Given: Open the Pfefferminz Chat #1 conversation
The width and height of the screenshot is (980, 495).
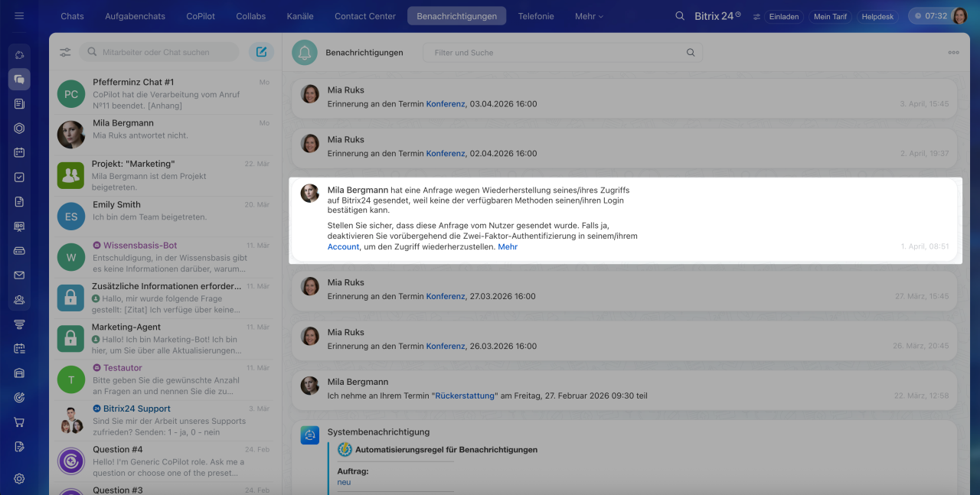Looking at the screenshot, I should click(x=165, y=93).
